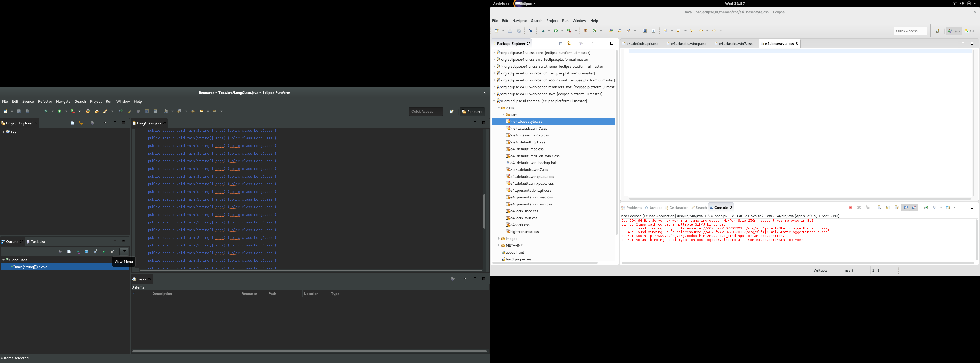The width and height of the screenshot is (980, 363).
Task: Click Last Edit Location icon in Java window
Action: point(692,31)
